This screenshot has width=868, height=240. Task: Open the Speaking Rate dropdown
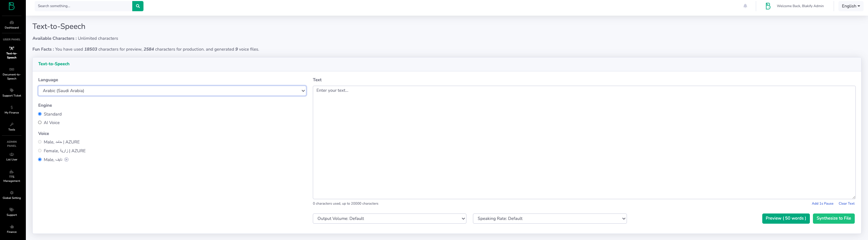point(549,219)
